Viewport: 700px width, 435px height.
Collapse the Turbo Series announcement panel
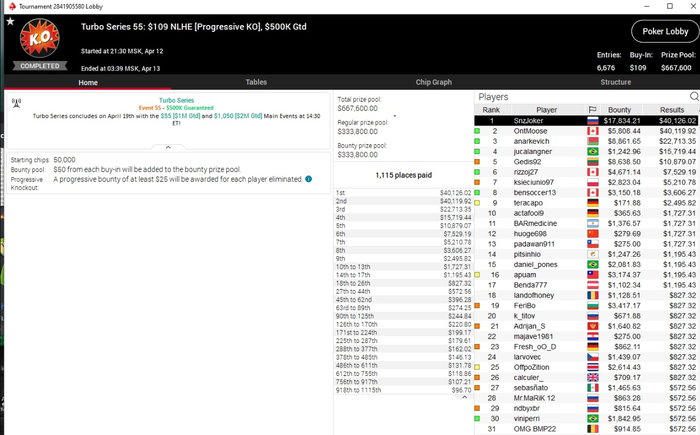coord(168,147)
